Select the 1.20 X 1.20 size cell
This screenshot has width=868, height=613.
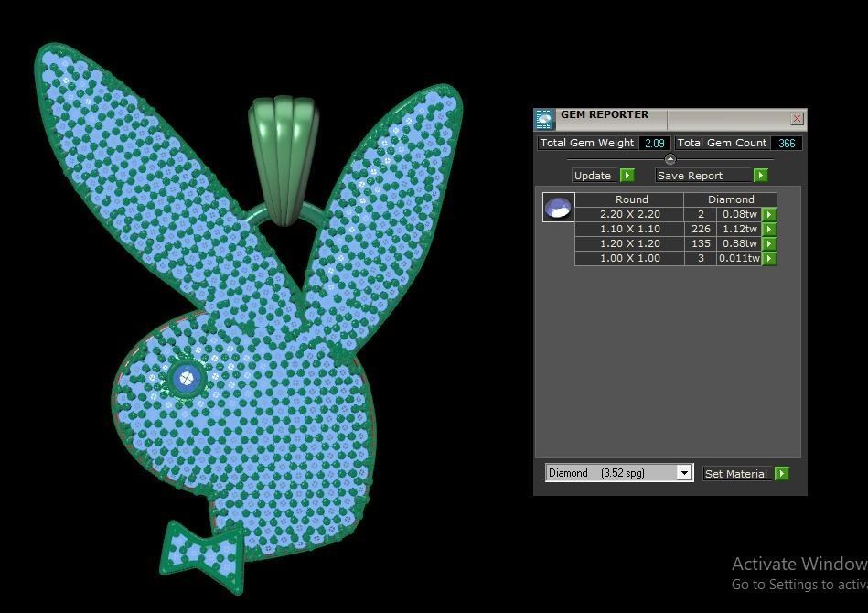pyautogui.click(x=630, y=243)
